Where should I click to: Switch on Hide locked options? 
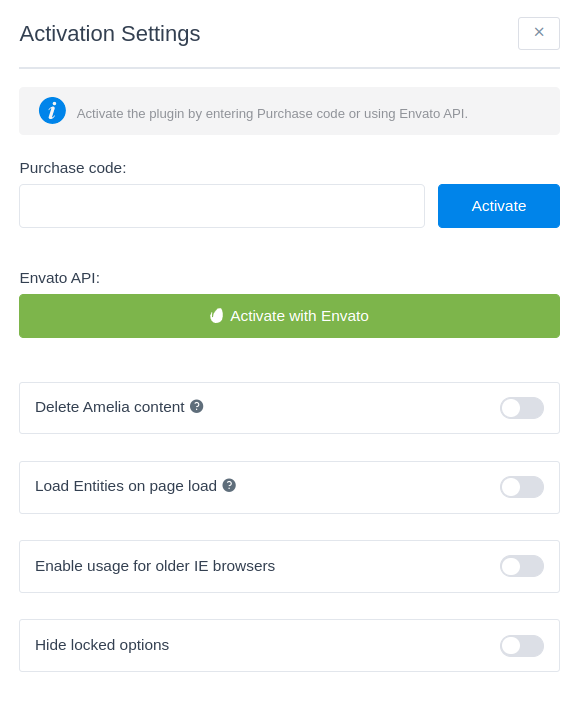[522, 646]
